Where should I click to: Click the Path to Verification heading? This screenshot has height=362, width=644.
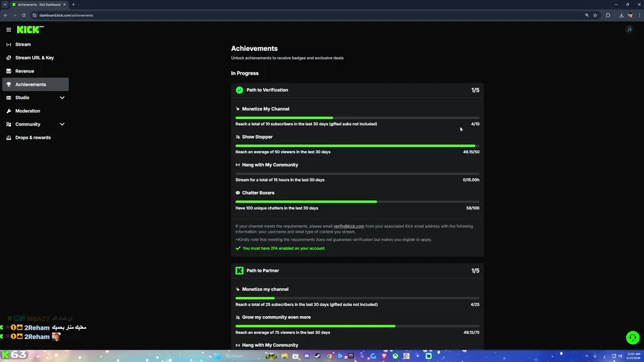(x=267, y=90)
